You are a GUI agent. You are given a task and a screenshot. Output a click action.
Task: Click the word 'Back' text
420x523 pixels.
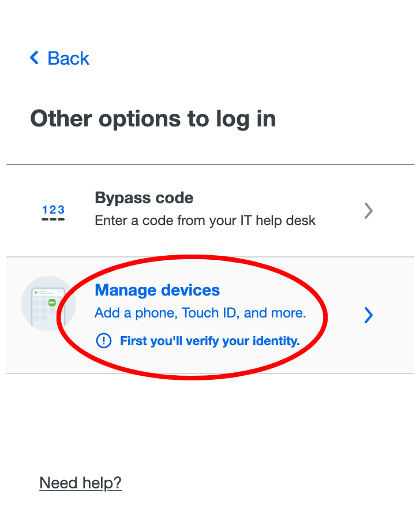pyautogui.click(x=68, y=58)
